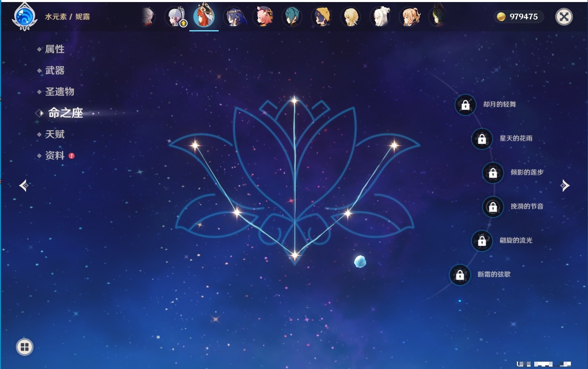
Task: Open constellation label 断霜的弦歌
Action: pos(494,274)
